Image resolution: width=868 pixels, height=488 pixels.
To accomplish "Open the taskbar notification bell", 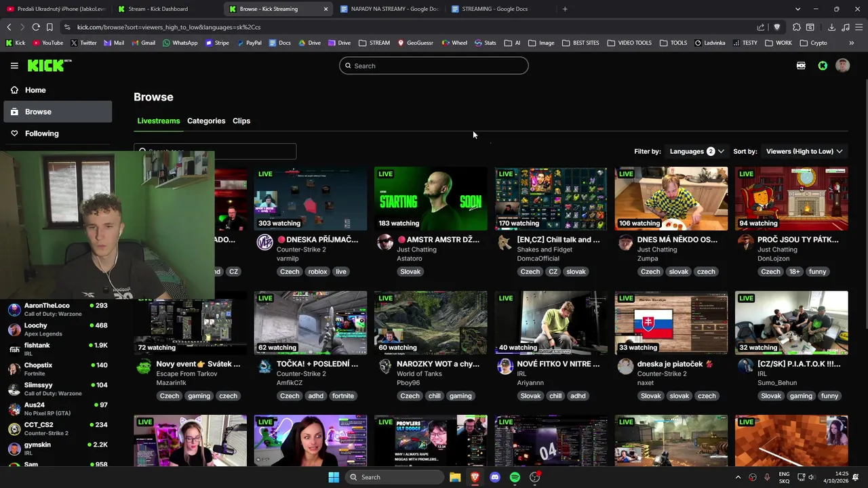I will [855, 477].
